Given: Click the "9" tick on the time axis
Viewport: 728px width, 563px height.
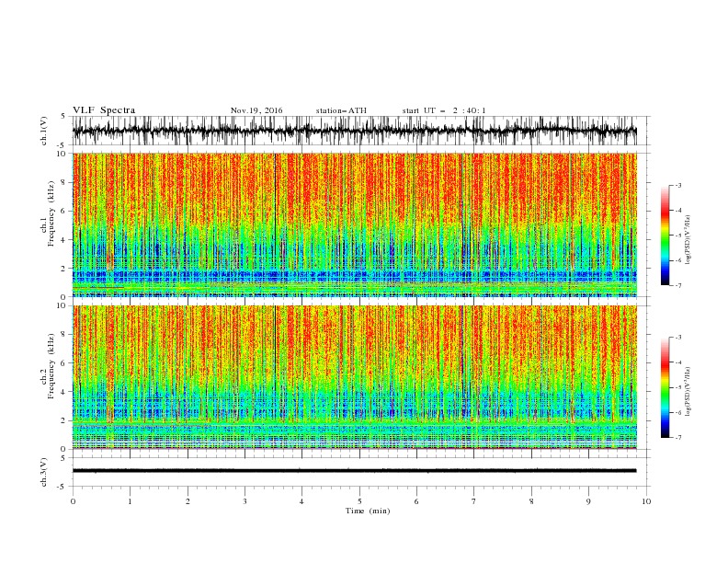Looking at the screenshot, I should [x=588, y=501].
